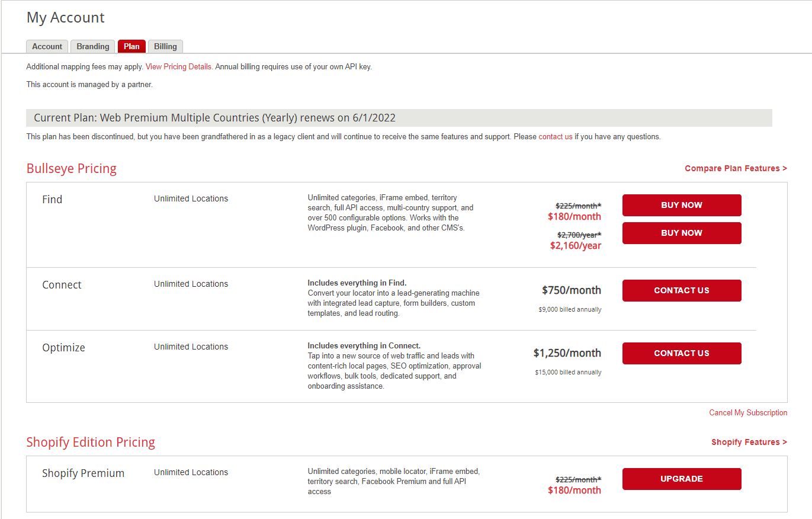Click Buy Now for Find $180/month
The height and width of the screenshot is (519, 812).
tap(682, 205)
